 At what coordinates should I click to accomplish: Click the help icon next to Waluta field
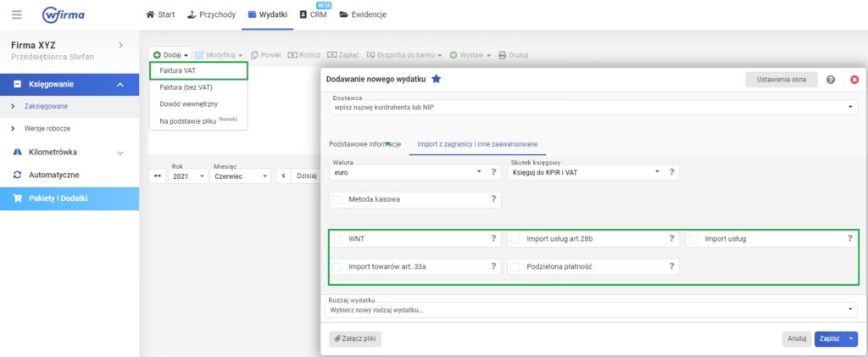click(493, 172)
